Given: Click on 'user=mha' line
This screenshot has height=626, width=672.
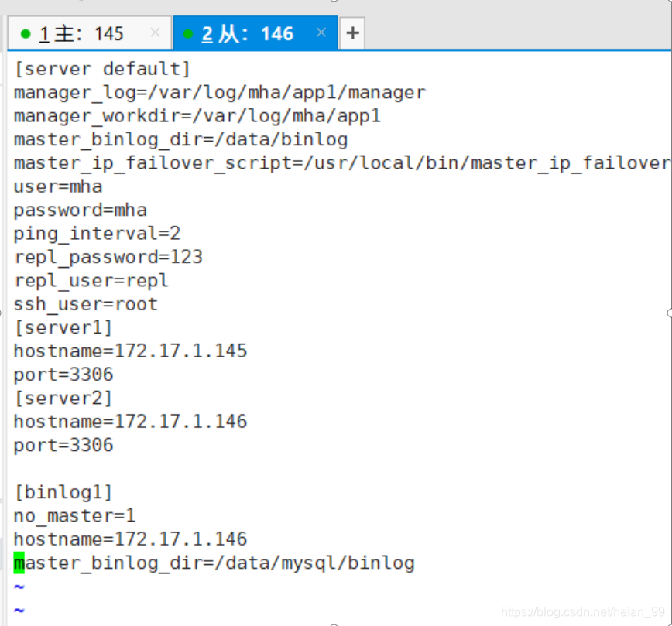Looking at the screenshot, I should [x=58, y=186].
